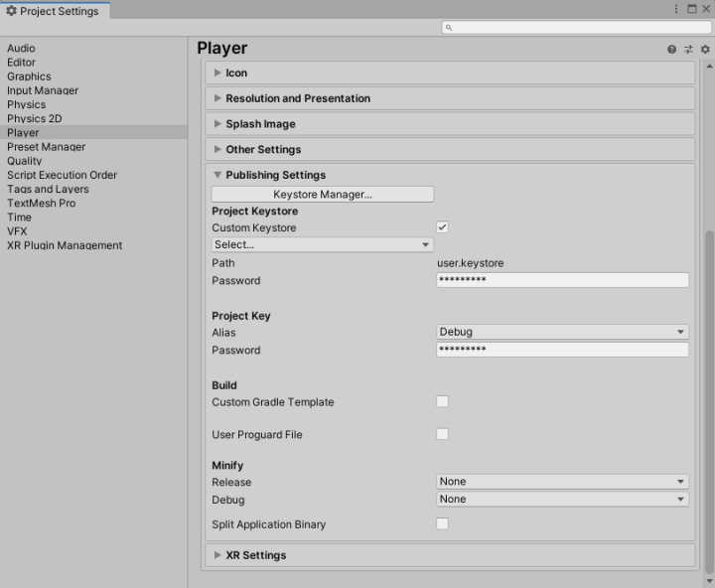
Task: Open the keystore Select... dropdown
Action: [322, 244]
